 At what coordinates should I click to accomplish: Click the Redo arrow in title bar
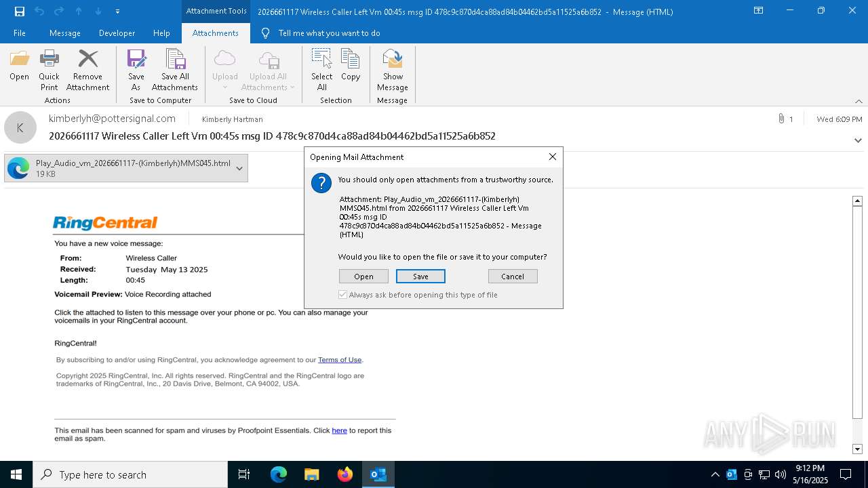click(x=59, y=11)
